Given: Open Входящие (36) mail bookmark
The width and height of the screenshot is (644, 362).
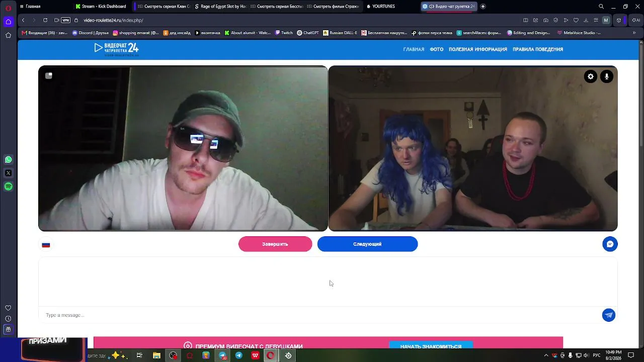Looking at the screenshot, I should [x=45, y=33].
